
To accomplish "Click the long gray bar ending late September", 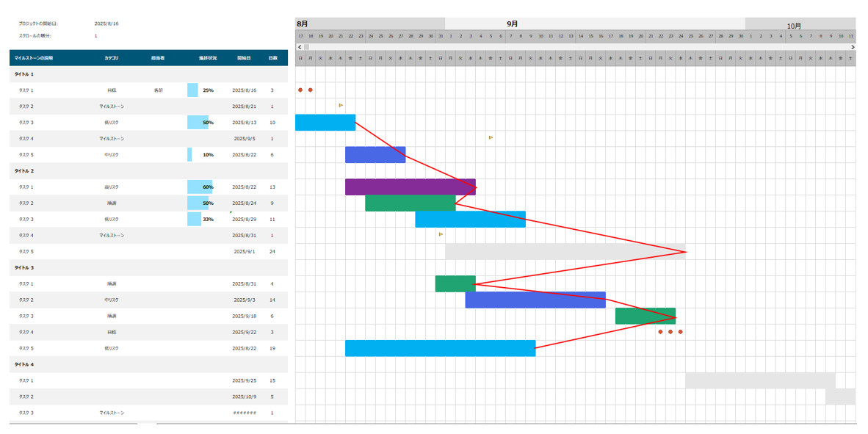I will point(565,251).
